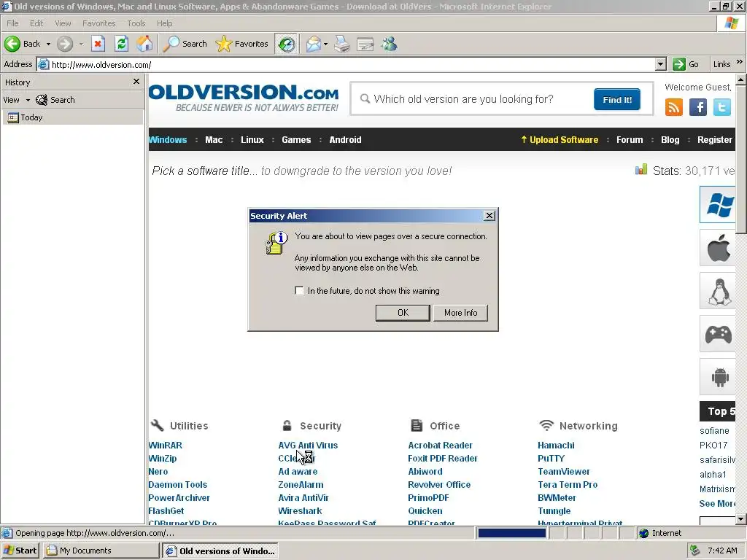Open the Tools menu

pos(136,23)
